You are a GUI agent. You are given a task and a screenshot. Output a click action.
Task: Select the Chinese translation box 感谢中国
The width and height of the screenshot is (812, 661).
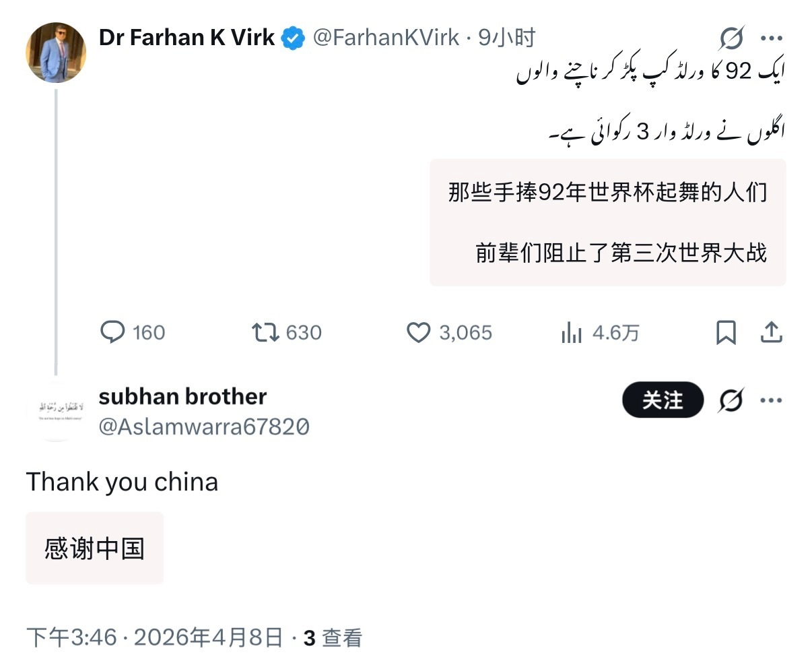[x=94, y=547]
